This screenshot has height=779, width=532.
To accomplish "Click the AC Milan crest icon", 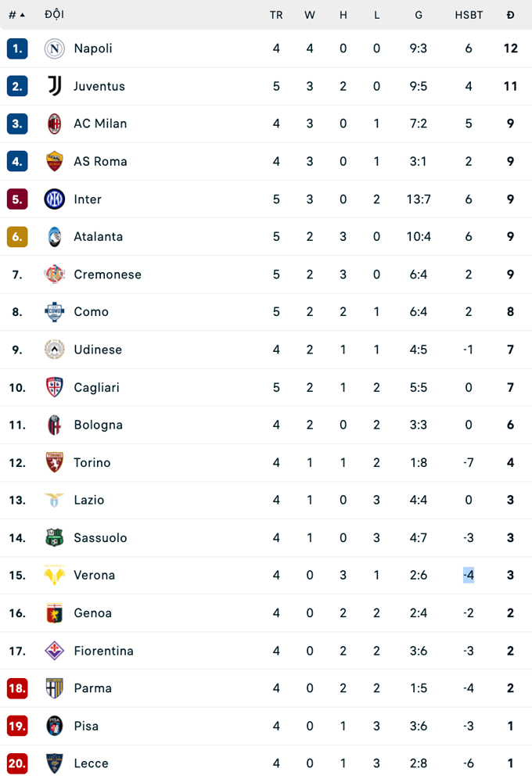I will (54, 124).
